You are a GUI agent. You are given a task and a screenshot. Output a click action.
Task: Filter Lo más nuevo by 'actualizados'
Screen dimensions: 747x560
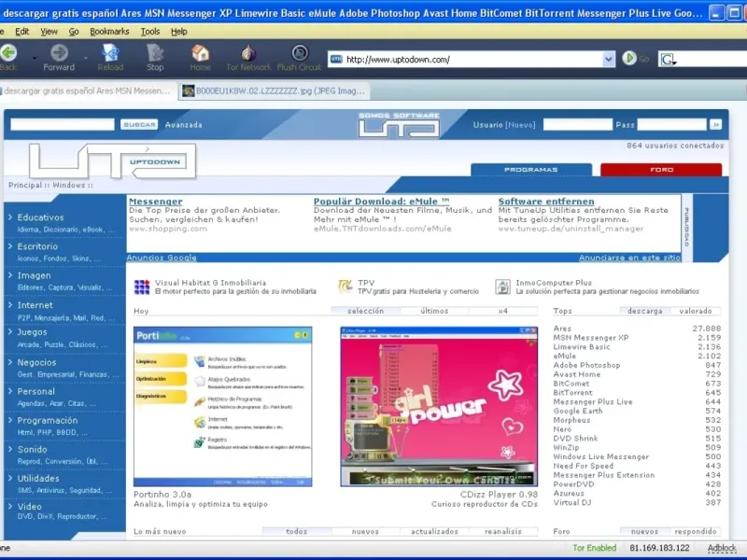pyautogui.click(x=434, y=531)
